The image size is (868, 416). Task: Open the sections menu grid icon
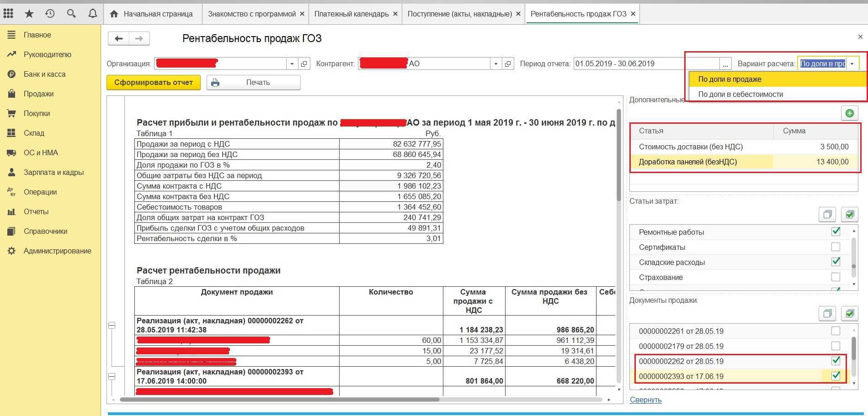point(8,14)
